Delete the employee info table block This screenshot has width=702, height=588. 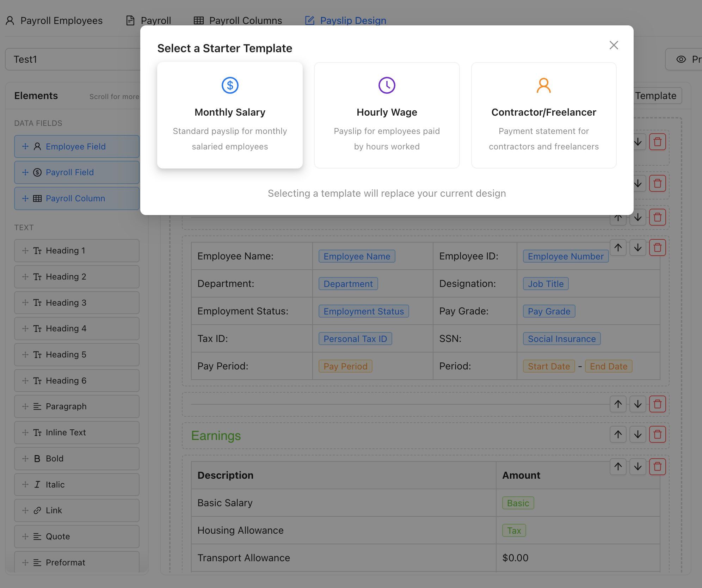tap(657, 247)
